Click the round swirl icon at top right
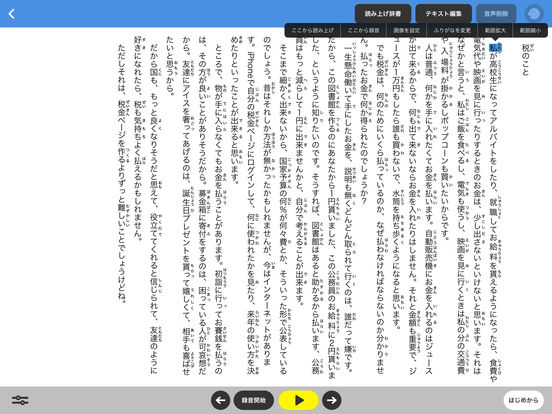 pyautogui.click(x=534, y=14)
